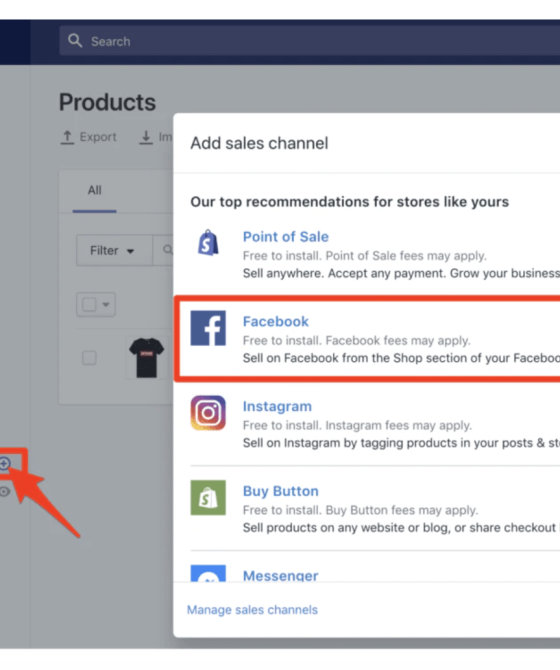Click the green Buy Button icon
The image size is (560, 670).
(208, 497)
